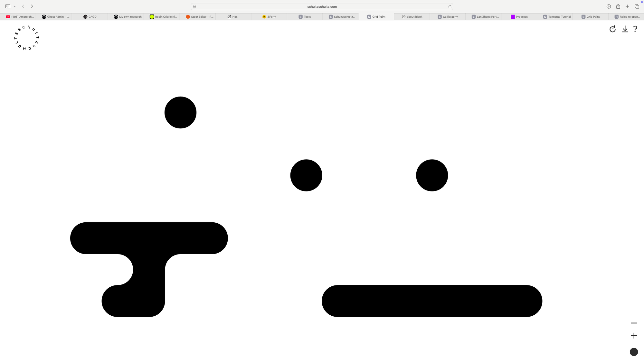This screenshot has width=644, height=362.
Task: Click the reset canvas circular arrow icon
Action: pyautogui.click(x=612, y=29)
